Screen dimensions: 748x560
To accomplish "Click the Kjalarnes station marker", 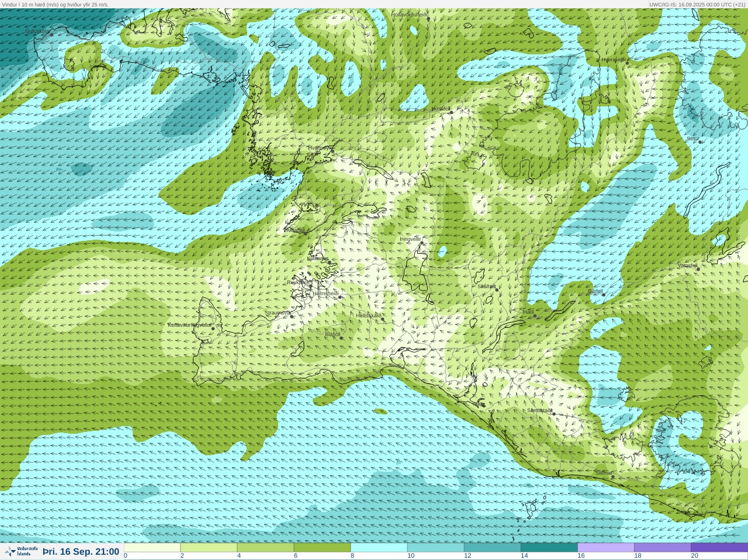I will (330, 262).
